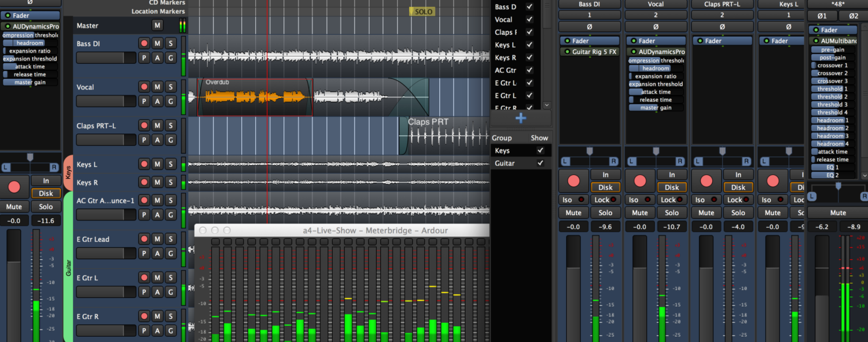
Task: Select the Keys group tab beside the tracks
Action: coord(68,172)
